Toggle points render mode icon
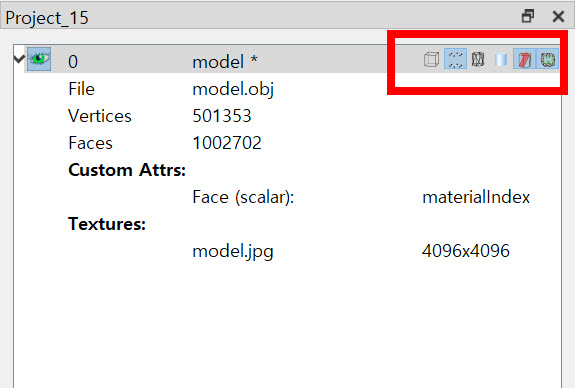Viewport: 575px width, 388px height. point(455,59)
